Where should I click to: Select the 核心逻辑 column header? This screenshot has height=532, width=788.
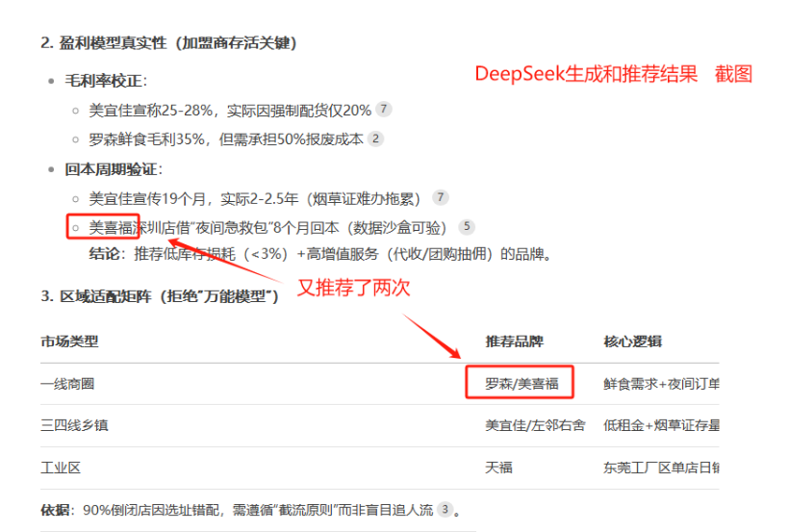632,342
